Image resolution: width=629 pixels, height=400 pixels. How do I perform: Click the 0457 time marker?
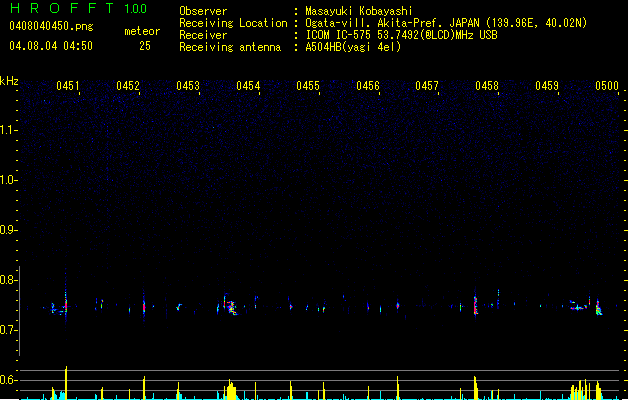[427, 86]
